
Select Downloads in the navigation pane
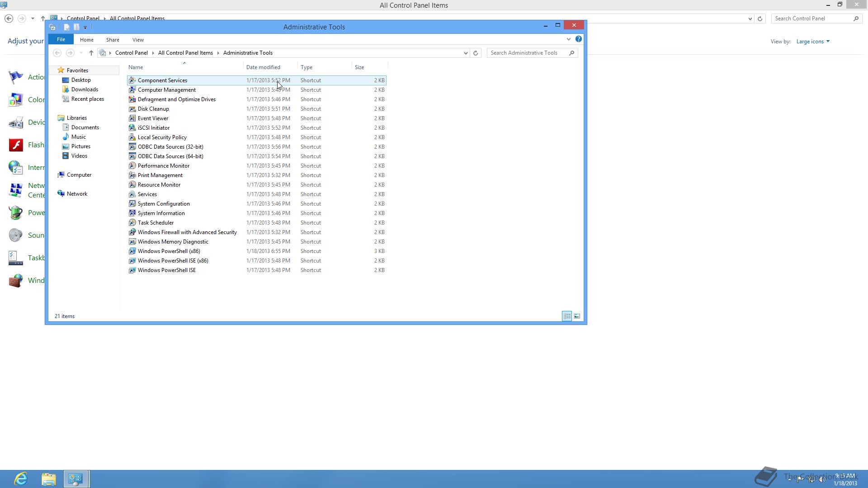[x=85, y=89]
